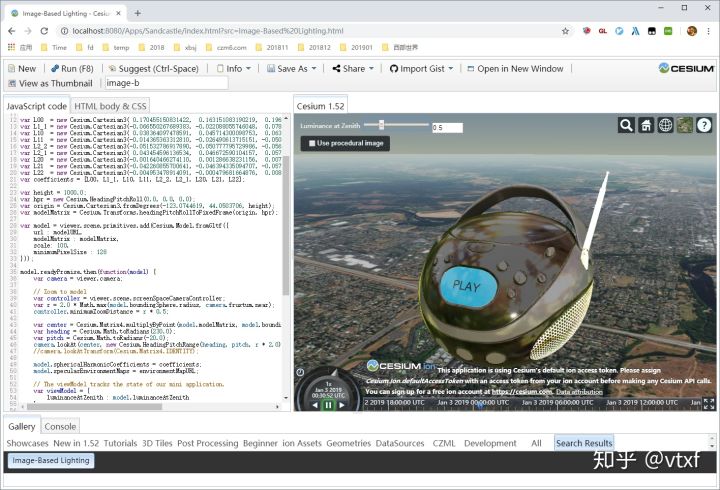Bookmark this page with the star icon
Image resolution: width=720 pixels, height=490 pixels.
(565, 31)
